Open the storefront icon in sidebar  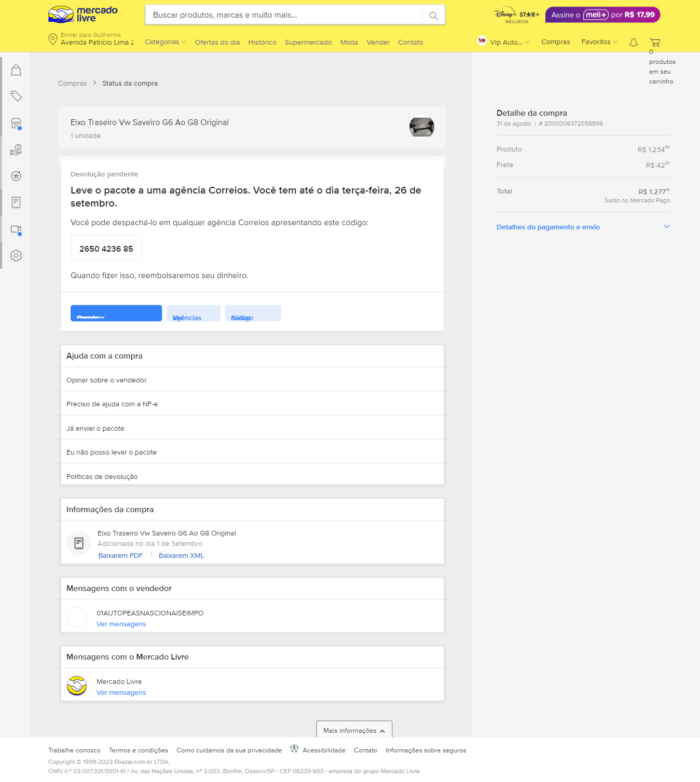coord(16,124)
